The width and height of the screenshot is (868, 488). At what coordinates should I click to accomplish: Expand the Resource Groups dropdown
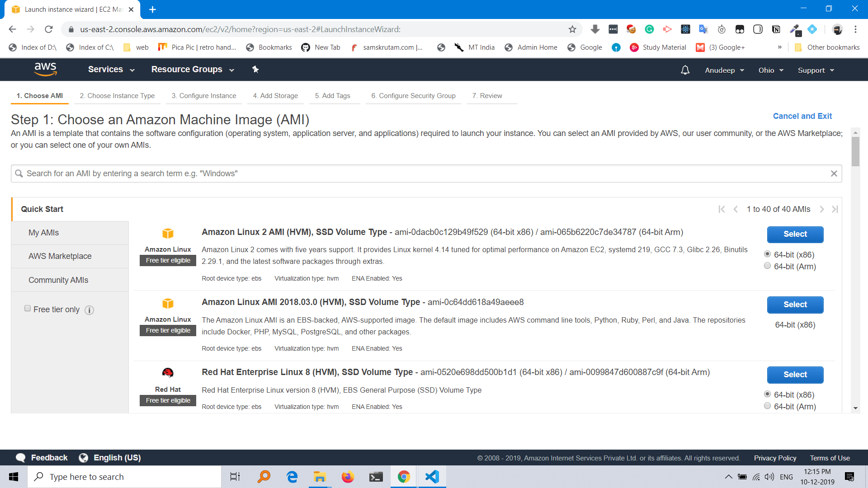(193, 70)
